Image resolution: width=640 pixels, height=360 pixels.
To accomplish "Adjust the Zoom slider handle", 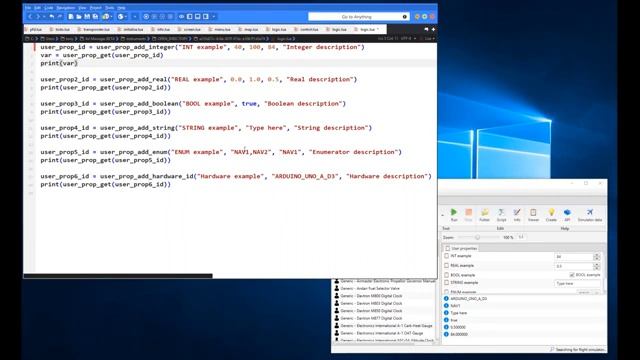I will click(477, 237).
